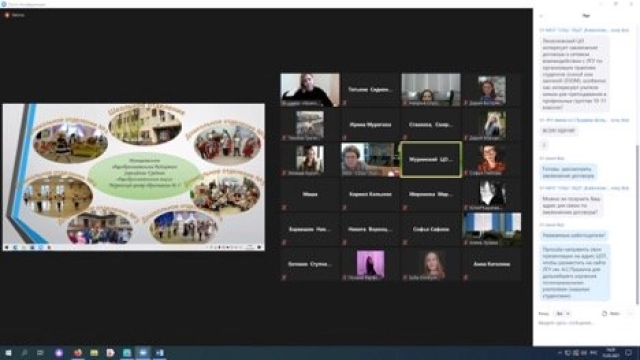The image size is (640, 360).
Task: Open the chat more options button
Action: pos(630,313)
